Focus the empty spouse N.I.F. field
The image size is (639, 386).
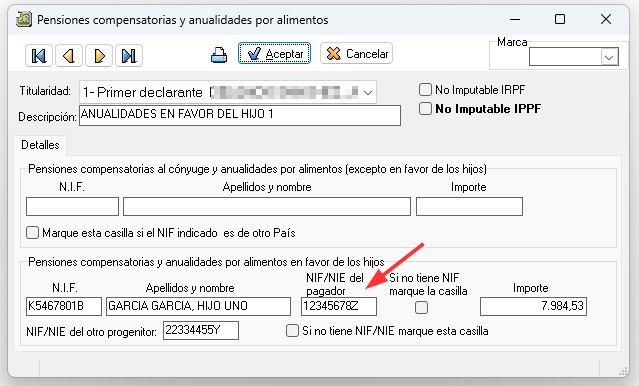click(x=73, y=207)
